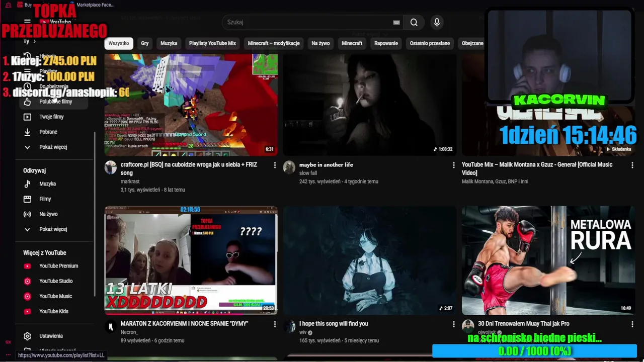The width and height of the screenshot is (644, 362).
Task: Open the slow fall channel name
Action: pos(308,173)
